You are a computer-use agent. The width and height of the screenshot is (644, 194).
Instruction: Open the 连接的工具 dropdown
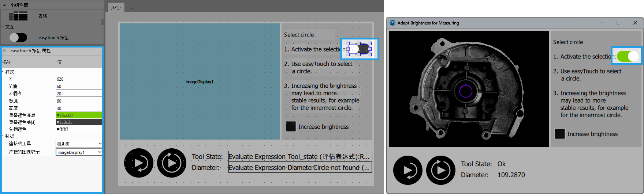click(x=79, y=144)
